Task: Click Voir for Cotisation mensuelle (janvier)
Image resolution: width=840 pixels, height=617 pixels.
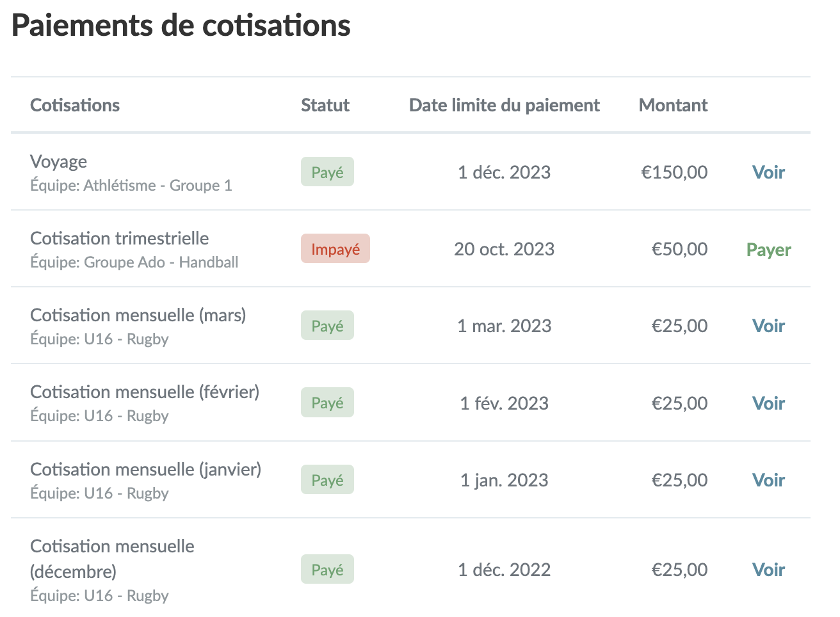Action: [x=768, y=480]
